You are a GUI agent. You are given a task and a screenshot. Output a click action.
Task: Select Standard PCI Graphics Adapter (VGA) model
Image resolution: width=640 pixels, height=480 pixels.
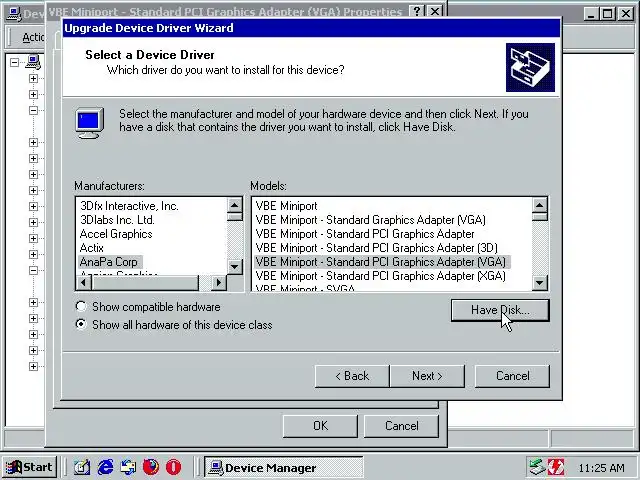click(x=382, y=262)
